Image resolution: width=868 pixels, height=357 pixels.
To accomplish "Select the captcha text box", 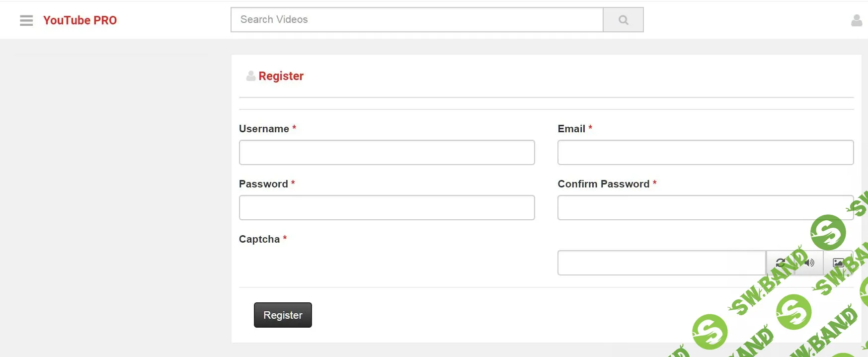I will pyautogui.click(x=661, y=263).
